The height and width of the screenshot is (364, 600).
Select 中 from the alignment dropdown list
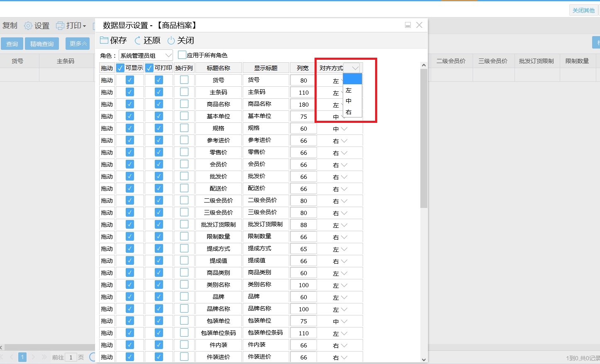point(349,101)
